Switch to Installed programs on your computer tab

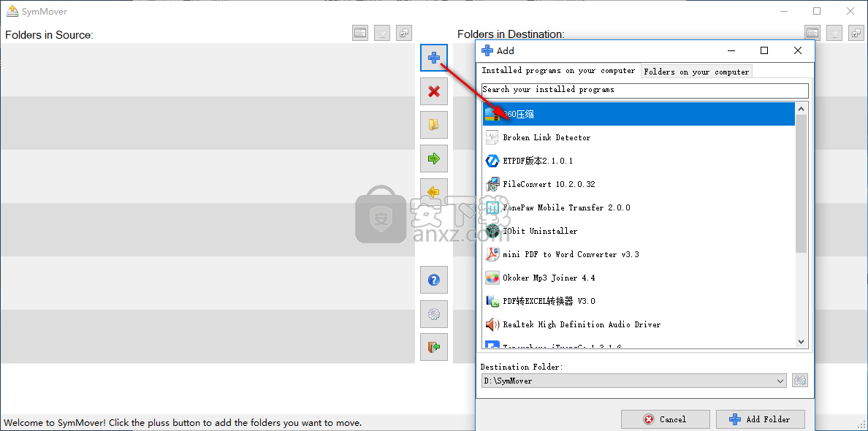coord(558,71)
